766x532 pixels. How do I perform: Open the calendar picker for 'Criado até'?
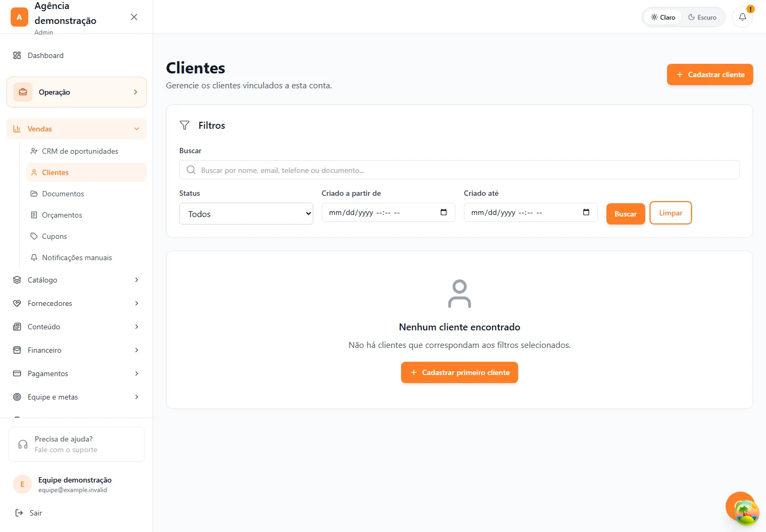click(586, 212)
